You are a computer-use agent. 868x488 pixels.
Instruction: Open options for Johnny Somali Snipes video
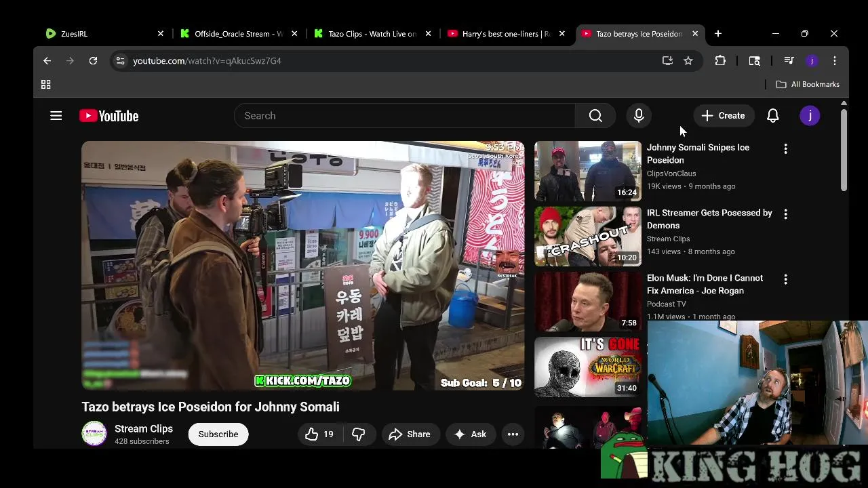pyautogui.click(x=785, y=148)
